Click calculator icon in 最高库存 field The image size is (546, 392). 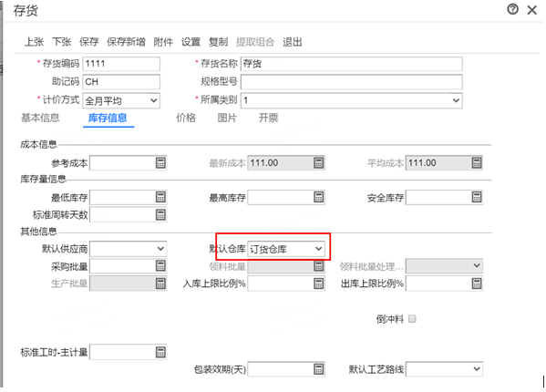pos(319,197)
